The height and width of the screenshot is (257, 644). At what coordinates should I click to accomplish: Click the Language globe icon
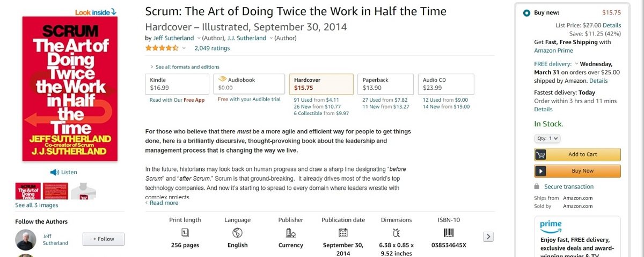[x=237, y=233]
